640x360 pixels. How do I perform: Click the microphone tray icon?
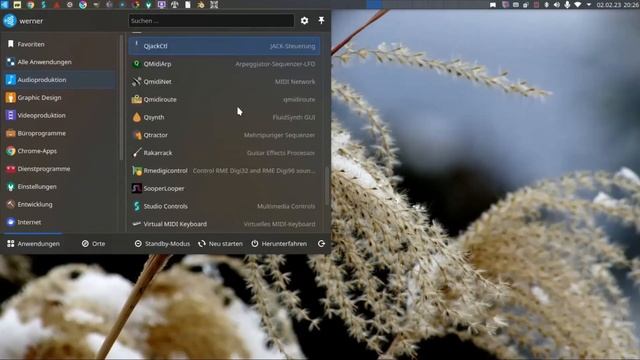[x=567, y=4]
